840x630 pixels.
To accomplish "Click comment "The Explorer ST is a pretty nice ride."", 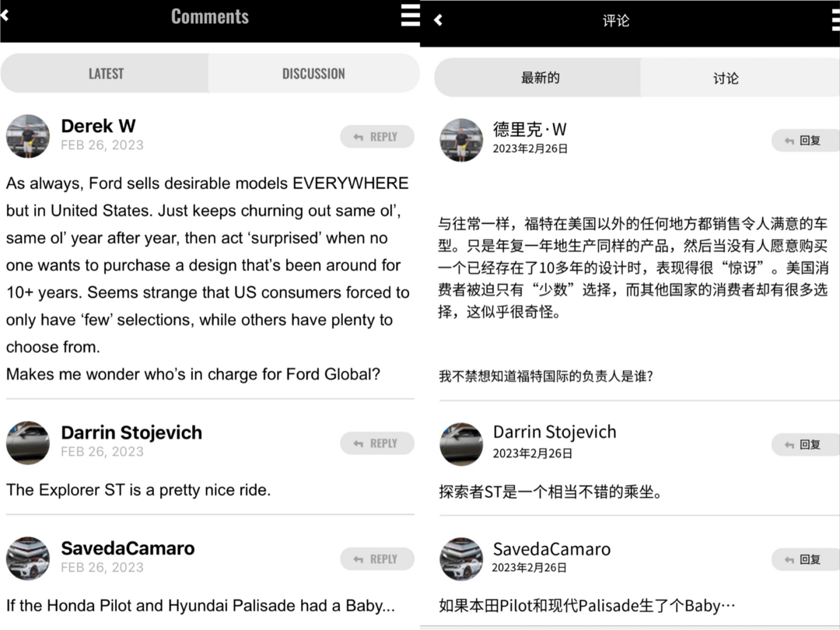I will coord(138,490).
